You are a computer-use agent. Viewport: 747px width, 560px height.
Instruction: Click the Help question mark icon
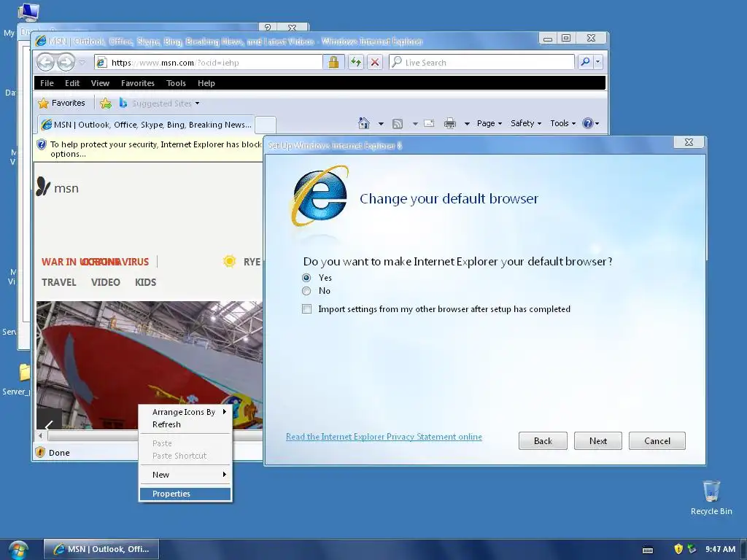click(x=588, y=123)
